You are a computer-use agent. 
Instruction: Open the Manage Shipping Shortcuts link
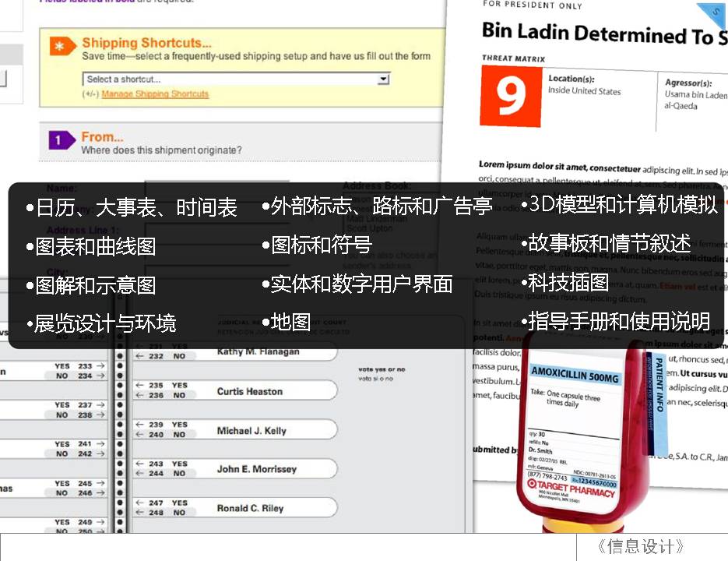coord(155,94)
